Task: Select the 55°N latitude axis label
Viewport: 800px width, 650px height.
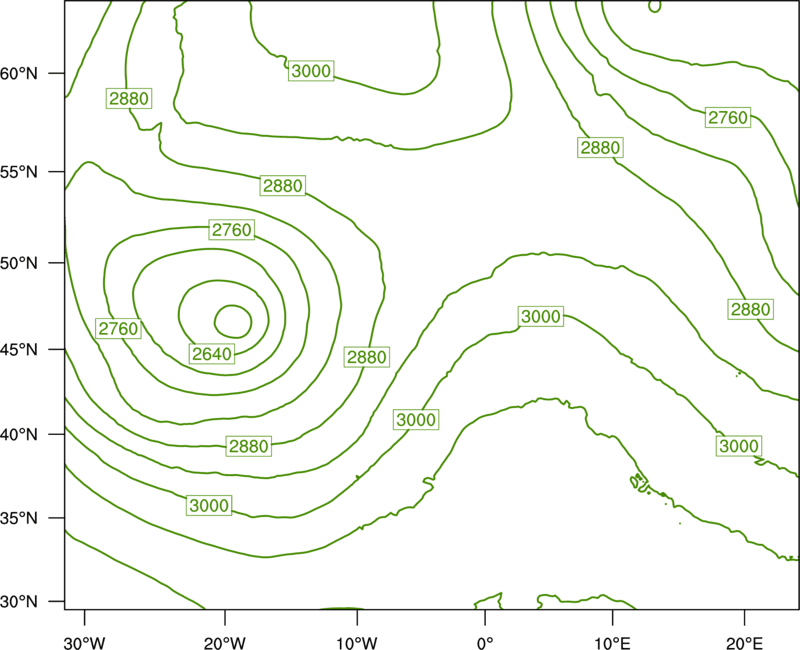Action: [19, 172]
